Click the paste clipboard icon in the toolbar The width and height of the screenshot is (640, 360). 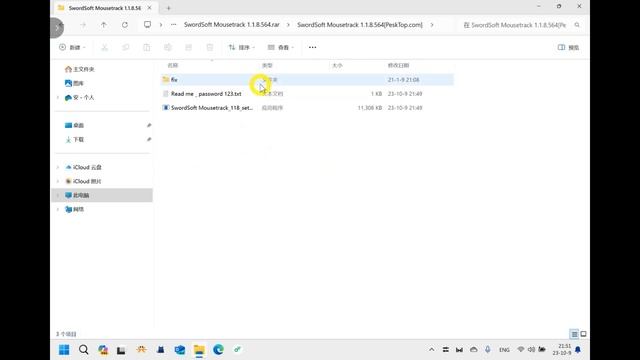tap(147, 47)
